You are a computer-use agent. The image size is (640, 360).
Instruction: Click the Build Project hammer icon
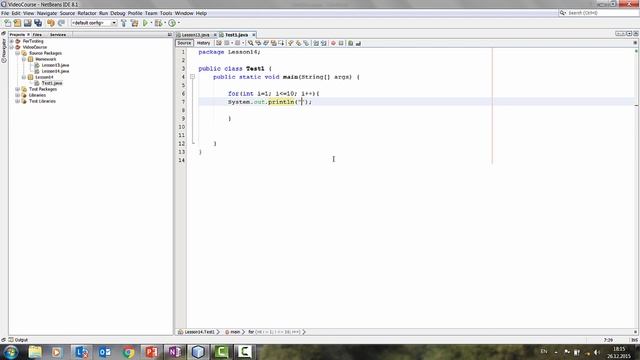[124, 23]
